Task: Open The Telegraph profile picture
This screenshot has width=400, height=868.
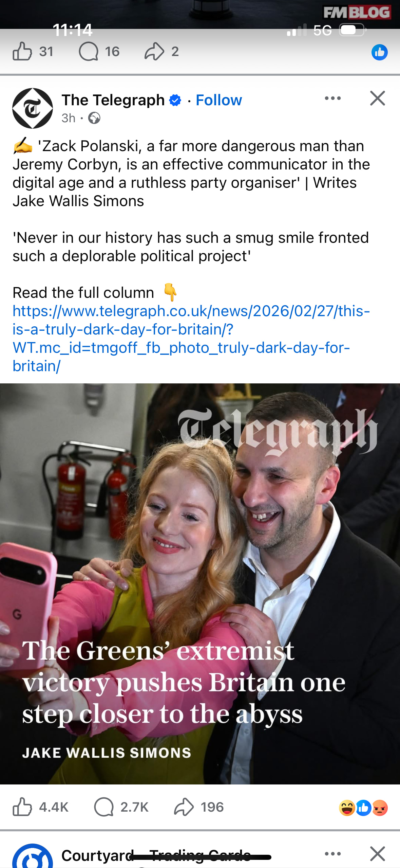Action: tap(33, 108)
